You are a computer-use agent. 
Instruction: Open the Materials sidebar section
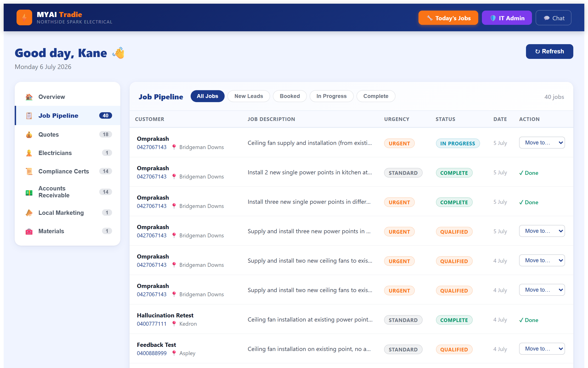click(68, 231)
